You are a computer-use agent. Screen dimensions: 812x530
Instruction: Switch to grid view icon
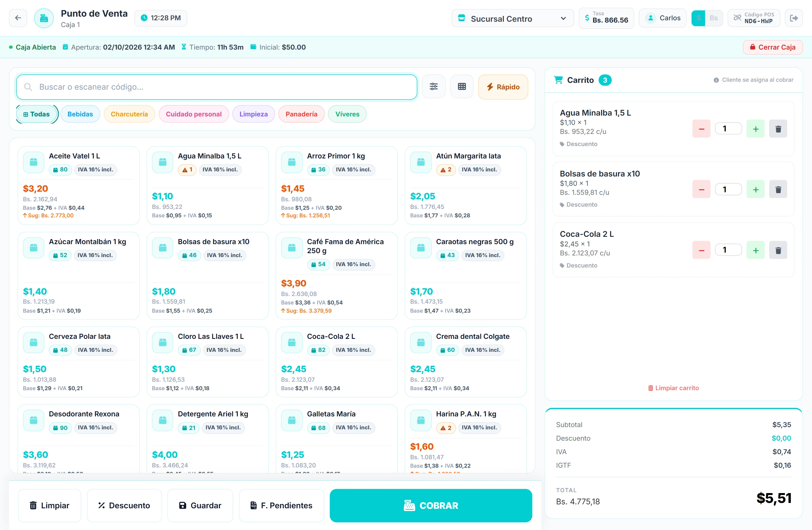tap(462, 87)
